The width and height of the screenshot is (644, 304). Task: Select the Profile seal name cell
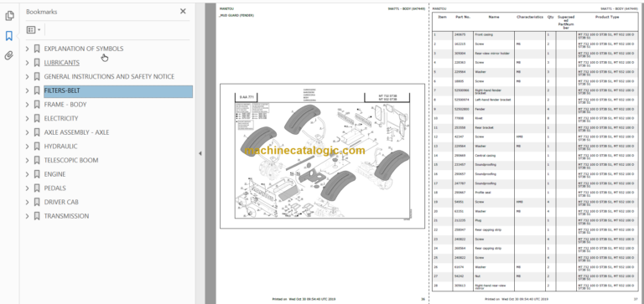494,193
